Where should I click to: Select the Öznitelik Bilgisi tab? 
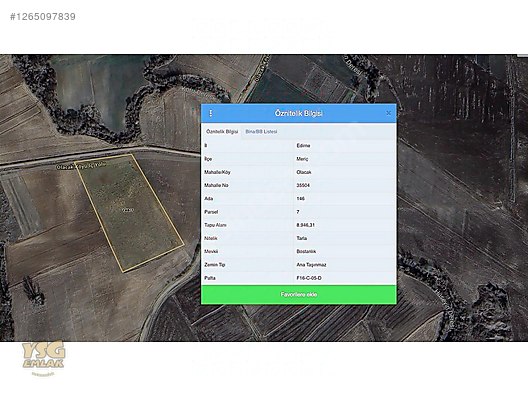pos(222,132)
